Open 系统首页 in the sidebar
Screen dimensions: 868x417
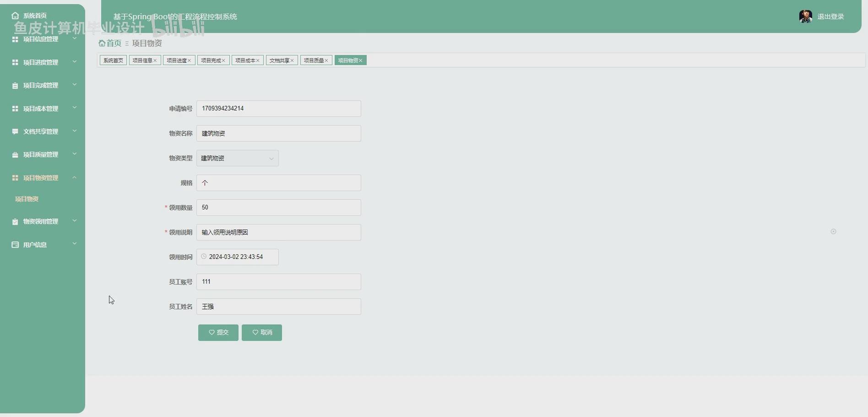coord(35,16)
